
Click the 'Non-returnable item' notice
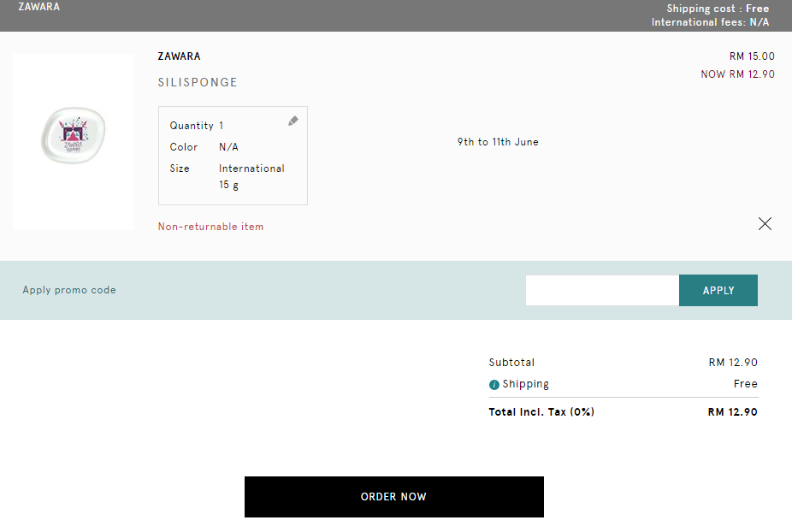210,227
